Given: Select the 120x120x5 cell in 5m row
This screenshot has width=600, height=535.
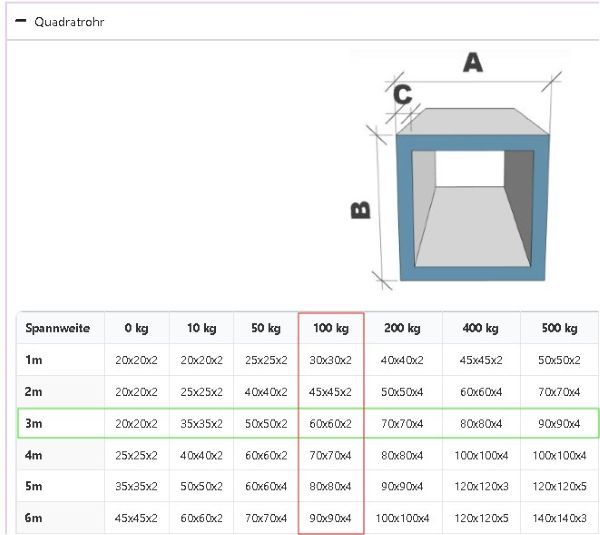Looking at the screenshot, I should click(x=558, y=487).
